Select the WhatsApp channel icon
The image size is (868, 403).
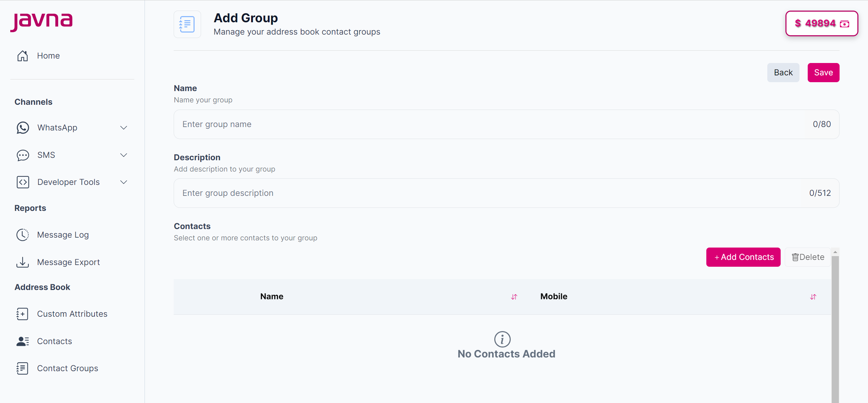[x=22, y=128]
